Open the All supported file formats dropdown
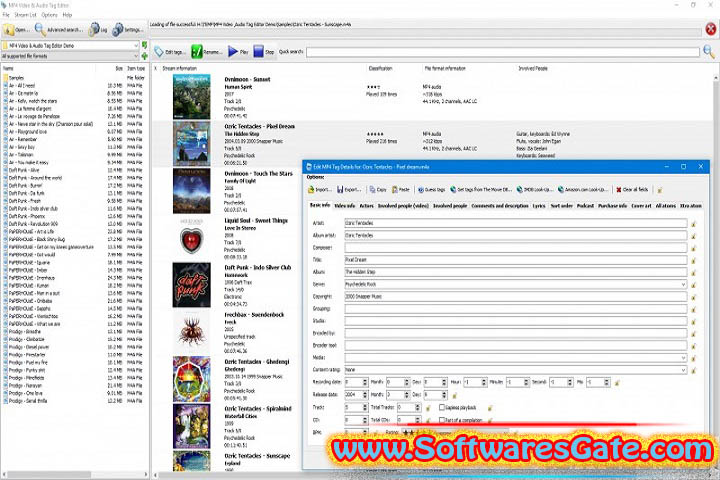720x480 pixels. (135, 56)
